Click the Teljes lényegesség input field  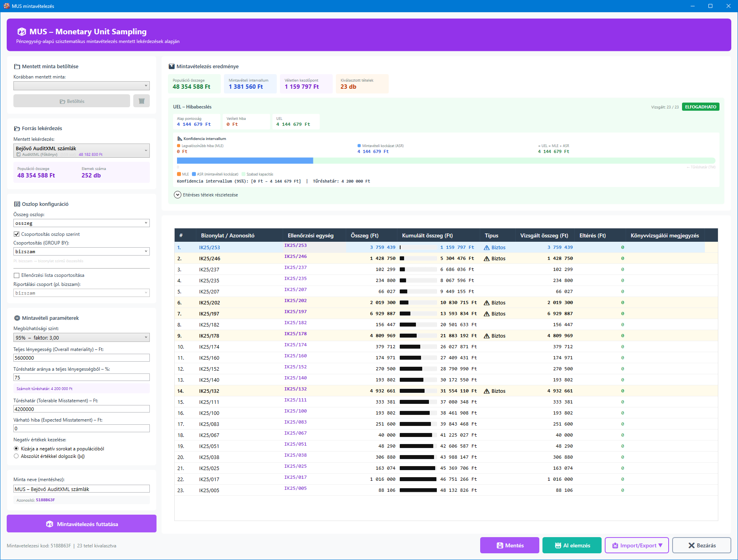pyautogui.click(x=82, y=358)
